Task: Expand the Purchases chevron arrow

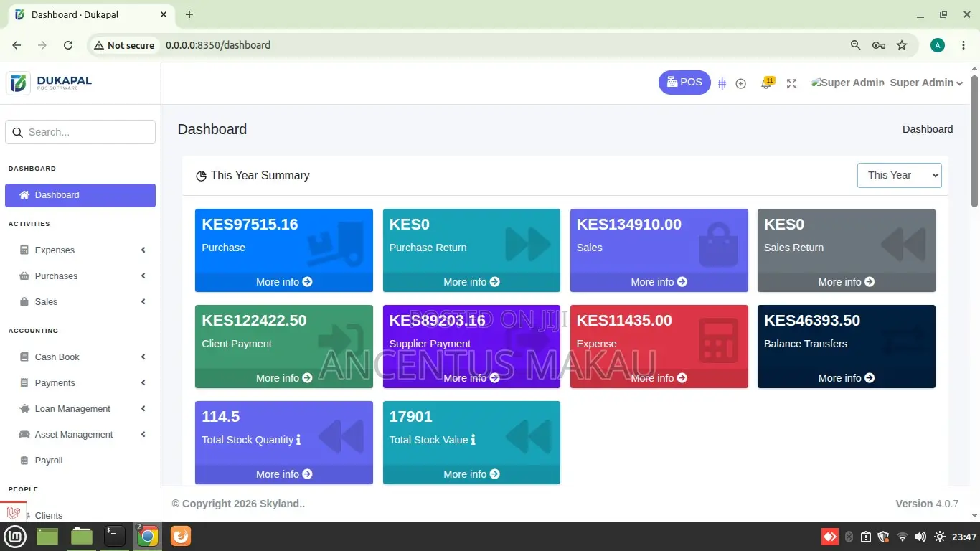Action: coord(143,276)
